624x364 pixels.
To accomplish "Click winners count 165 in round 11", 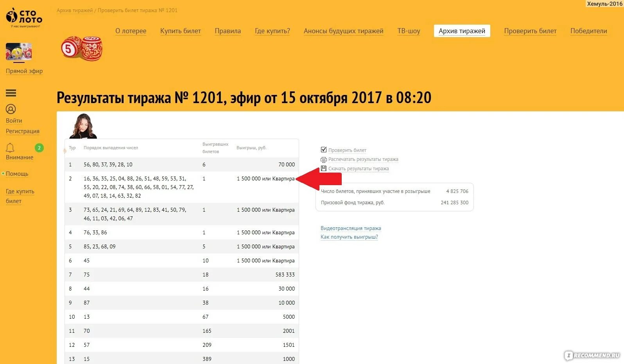I will coord(207,331).
